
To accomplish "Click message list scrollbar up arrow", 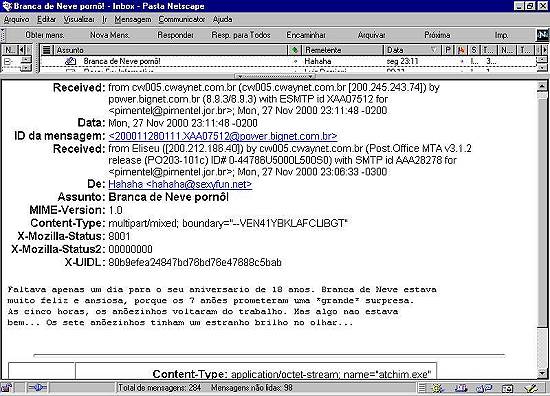I will click(x=543, y=58).
